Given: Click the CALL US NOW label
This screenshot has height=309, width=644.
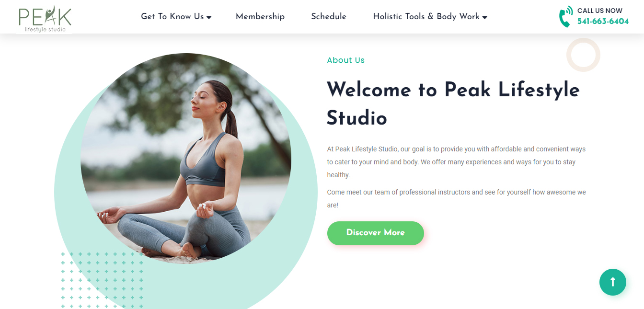Looking at the screenshot, I should tap(600, 11).
